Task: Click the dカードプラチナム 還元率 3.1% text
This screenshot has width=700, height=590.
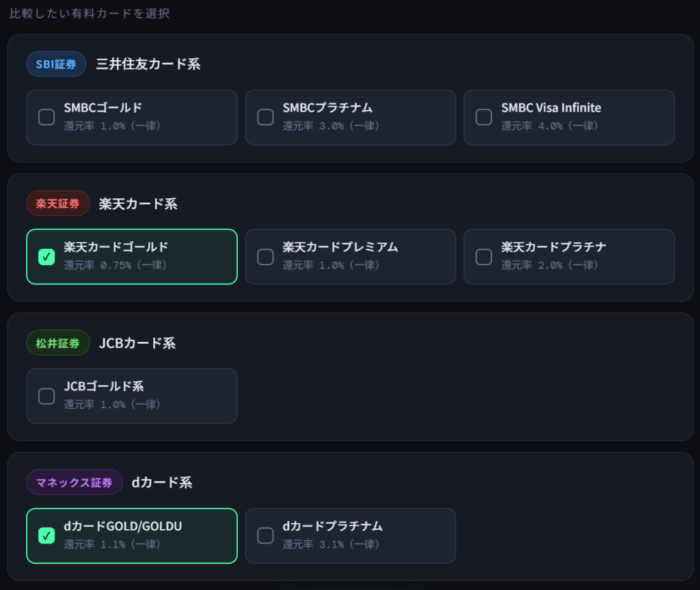Action: pos(331,545)
